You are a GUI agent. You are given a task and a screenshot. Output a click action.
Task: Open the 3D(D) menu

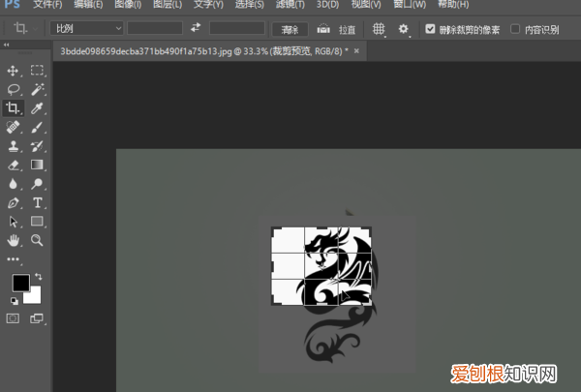pos(327,5)
